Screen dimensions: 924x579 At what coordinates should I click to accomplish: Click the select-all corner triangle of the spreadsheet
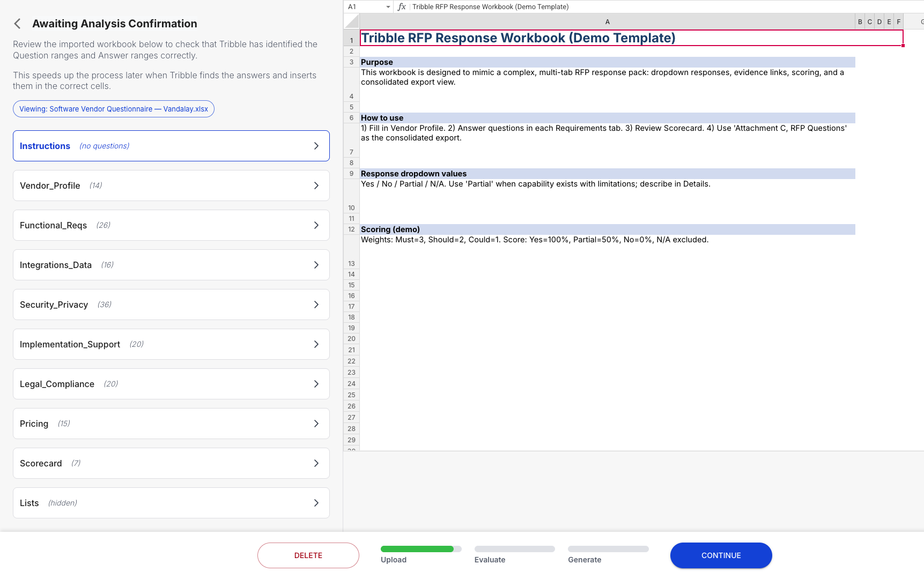coord(351,21)
